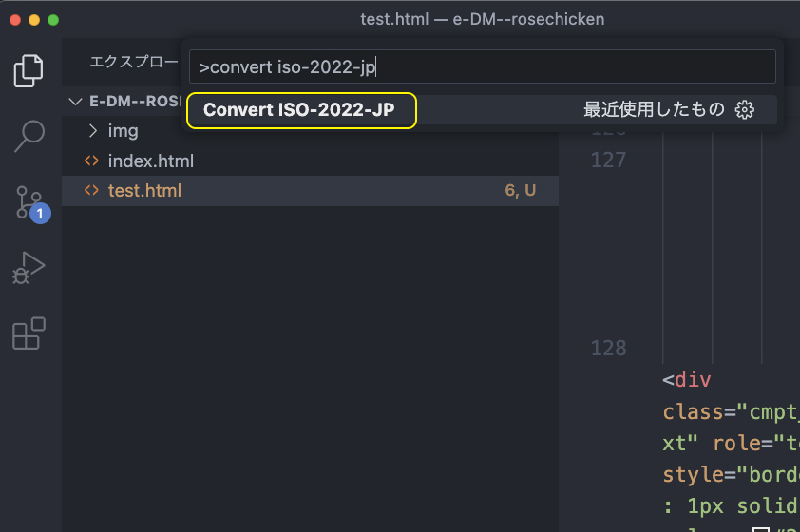Open the Search view icon
The width and height of the screenshot is (800, 532).
pos(29,136)
